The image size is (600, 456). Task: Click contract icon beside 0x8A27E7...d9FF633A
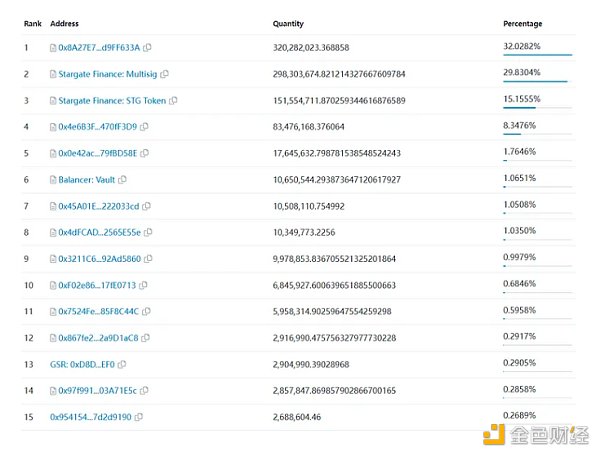[53, 48]
